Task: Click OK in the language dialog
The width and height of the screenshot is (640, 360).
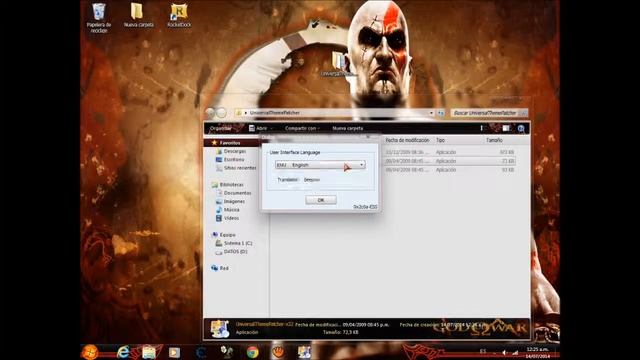Action: (x=321, y=200)
